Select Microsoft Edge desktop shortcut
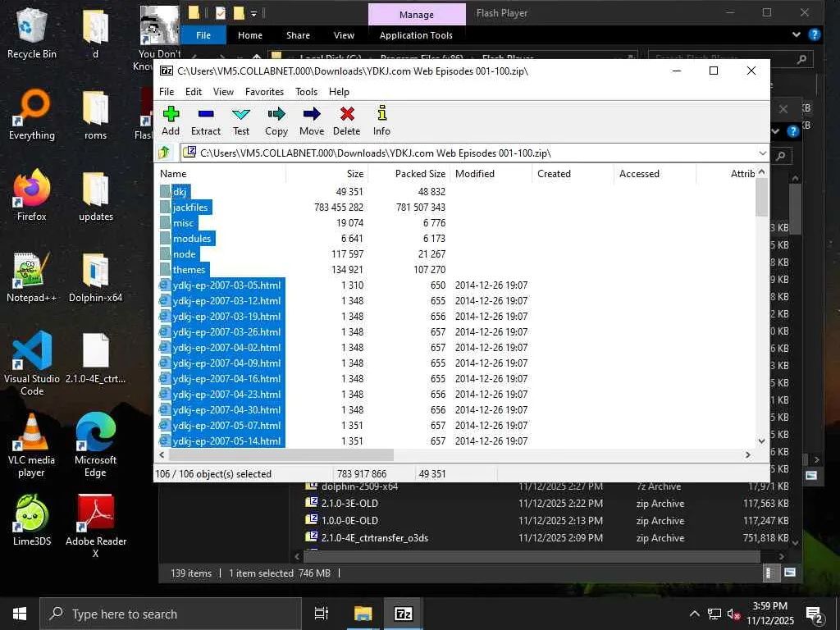840x630 pixels. click(x=96, y=445)
